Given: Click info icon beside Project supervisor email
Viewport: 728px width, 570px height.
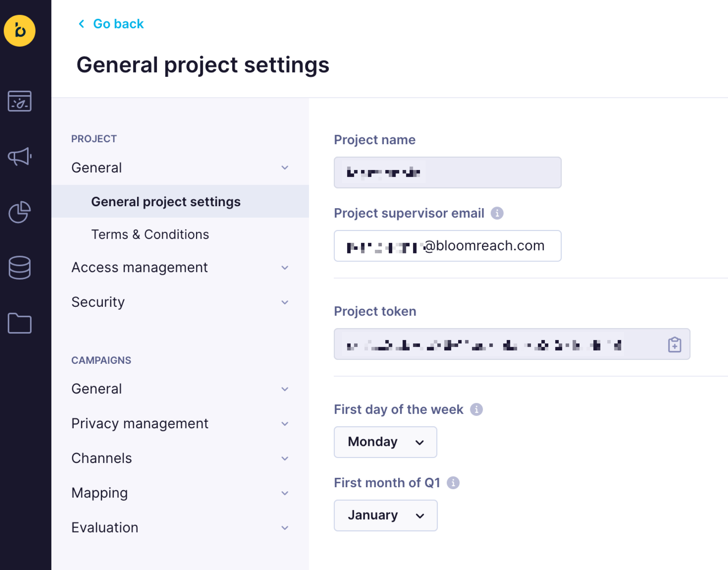Looking at the screenshot, I should coord(497,213).
